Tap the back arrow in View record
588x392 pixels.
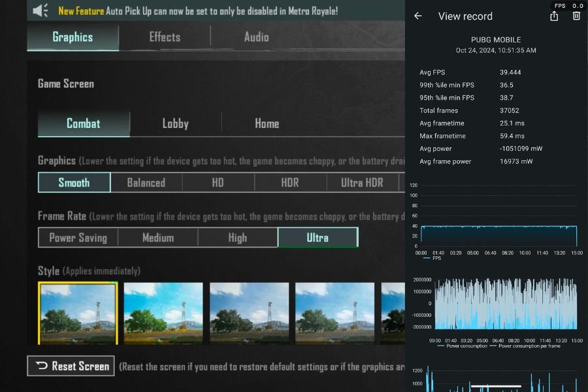click(x=418, y=16)
